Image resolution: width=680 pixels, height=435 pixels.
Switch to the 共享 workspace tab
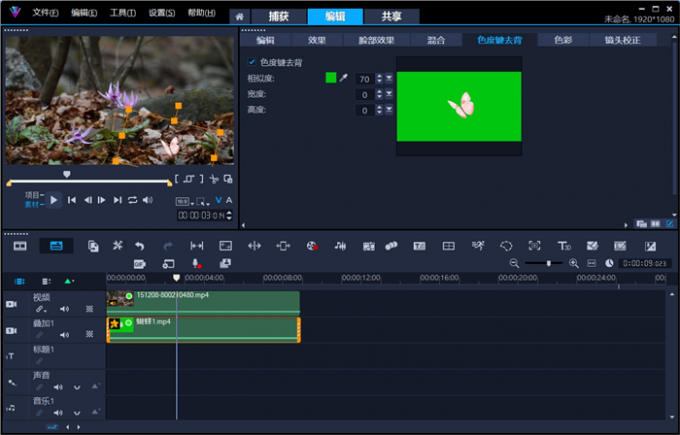[x=392, y=16]
